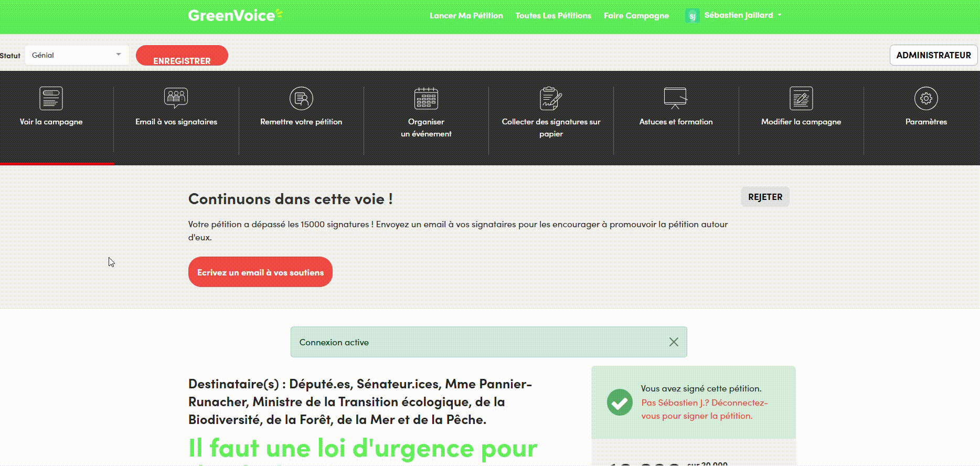Open the Paramètres gear icon
This screenshot has height=466, width=980.
point(926,98)
